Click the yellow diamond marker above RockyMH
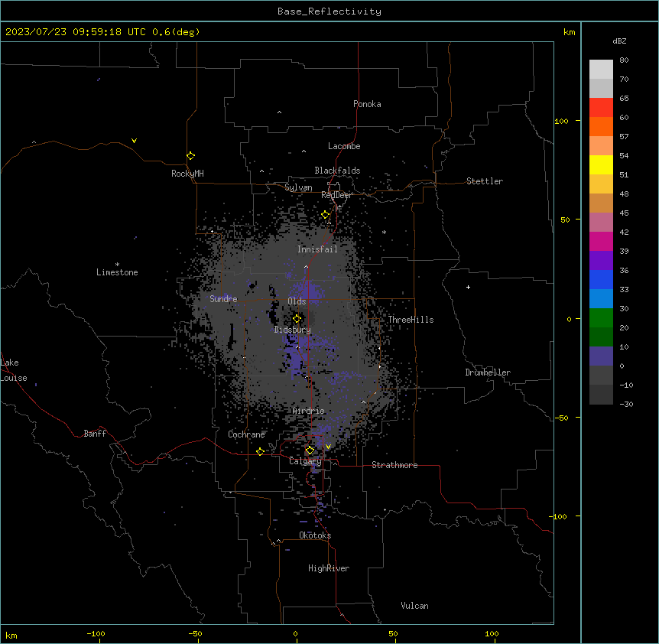 tap(190, 156)
